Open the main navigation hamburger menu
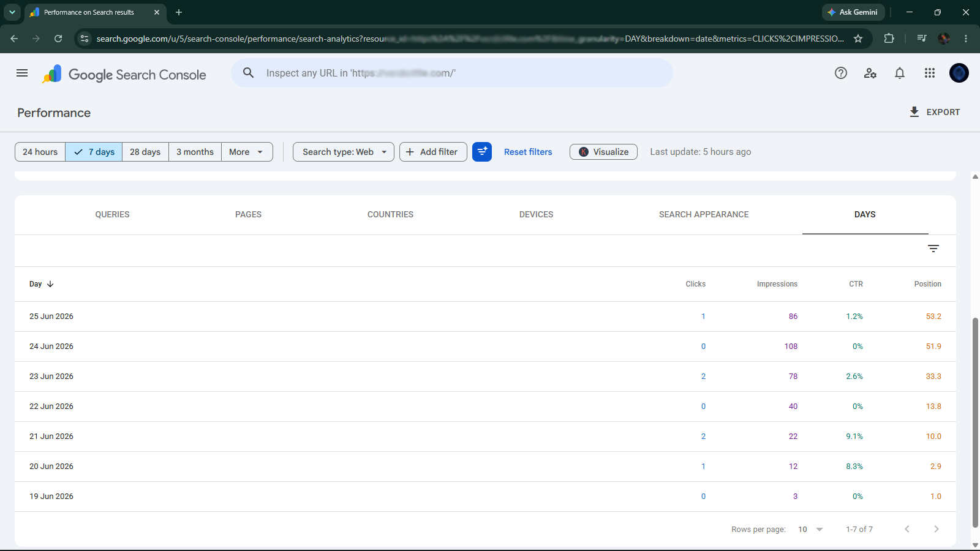Image resolution: width=980 pixels, height=551 pixels. pos(22,73)
